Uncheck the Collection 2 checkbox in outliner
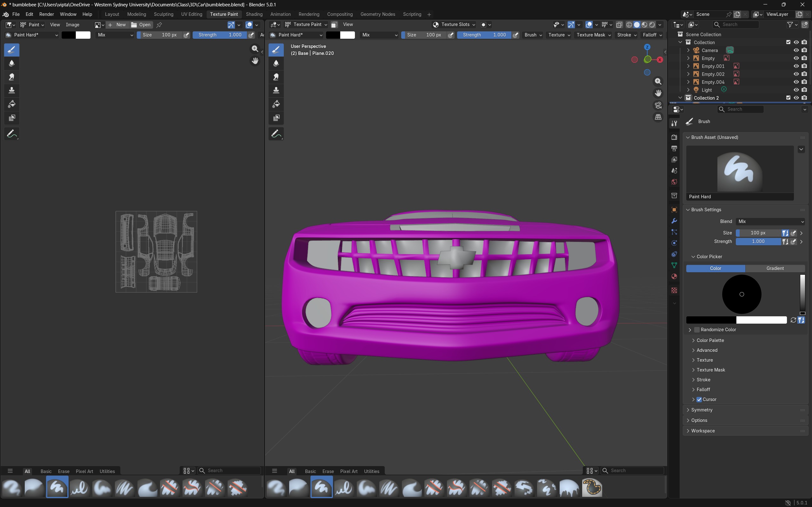Image resolution: width=812 pixels, height=507 pixels. pyautogui.click(x=788, y=98)
